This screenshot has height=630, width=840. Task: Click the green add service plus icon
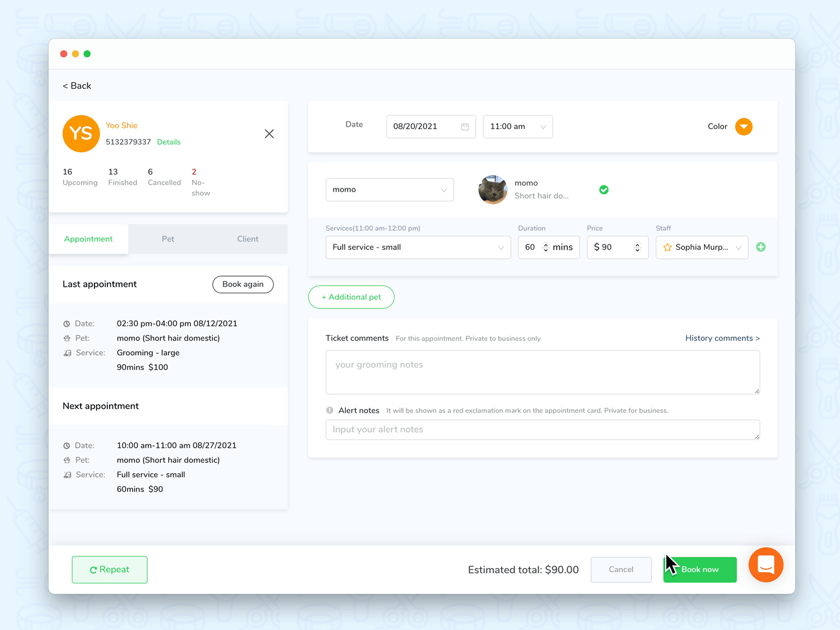click(761, 247)
